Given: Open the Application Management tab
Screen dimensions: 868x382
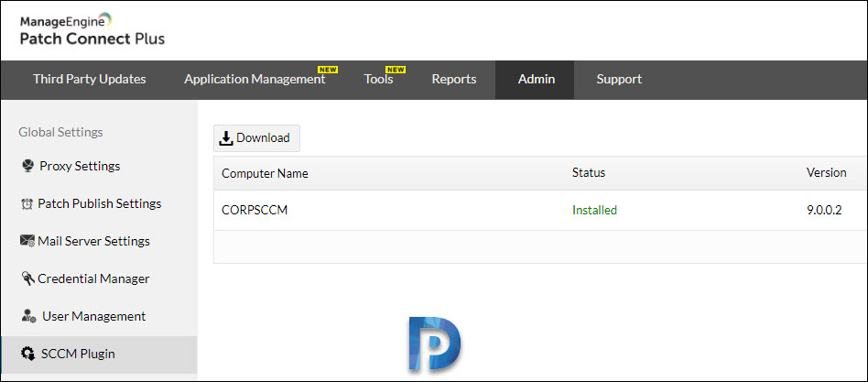Looking at the screenshot, I should 255,79.
